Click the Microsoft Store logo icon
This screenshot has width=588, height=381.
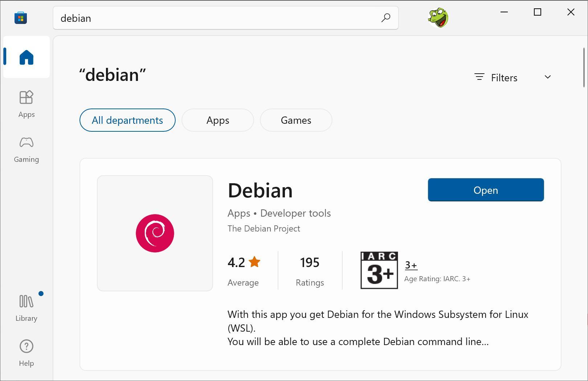point(21,18)
